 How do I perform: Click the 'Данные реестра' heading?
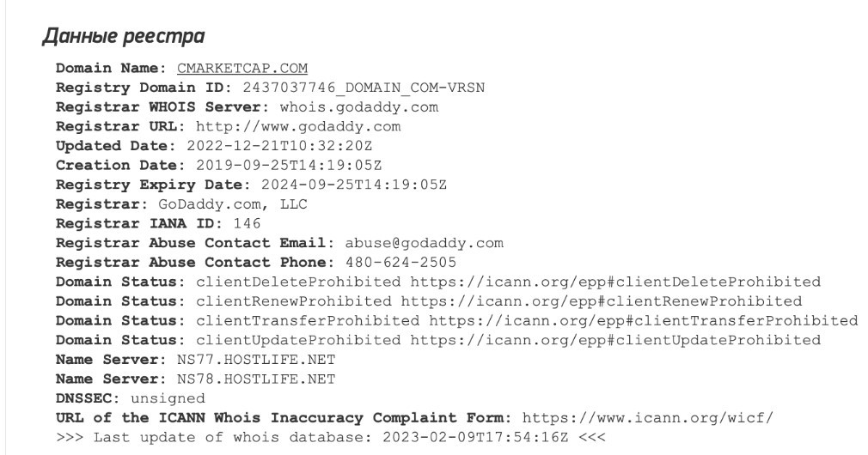124,36
